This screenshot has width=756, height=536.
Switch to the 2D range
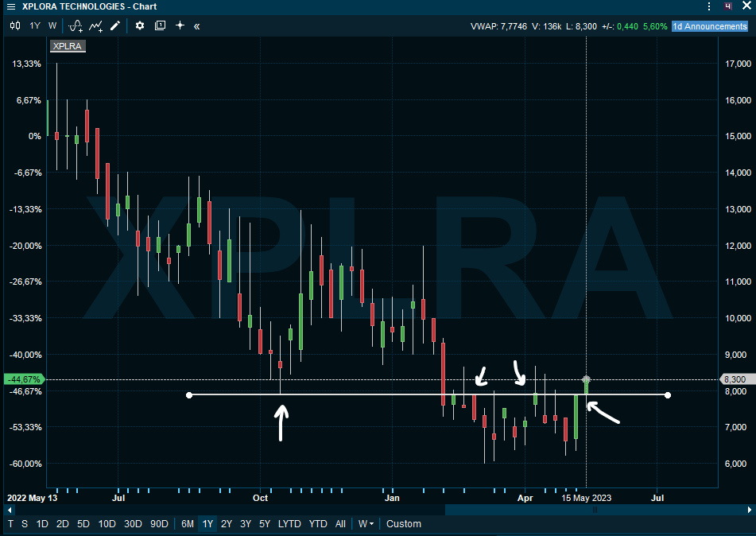click(x=63, y=524)
